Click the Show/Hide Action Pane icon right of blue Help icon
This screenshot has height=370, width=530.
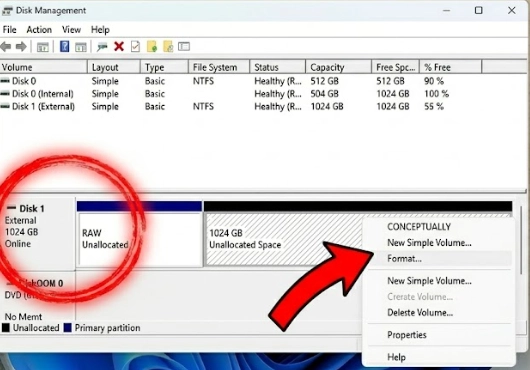[x=81, y=47]
